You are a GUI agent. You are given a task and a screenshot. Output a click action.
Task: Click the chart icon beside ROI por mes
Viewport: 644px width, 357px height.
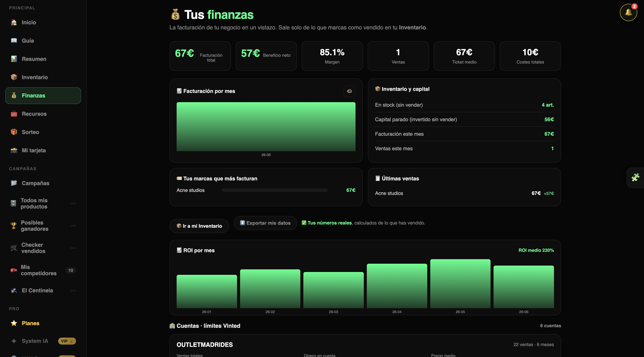(x=179, y=250)
